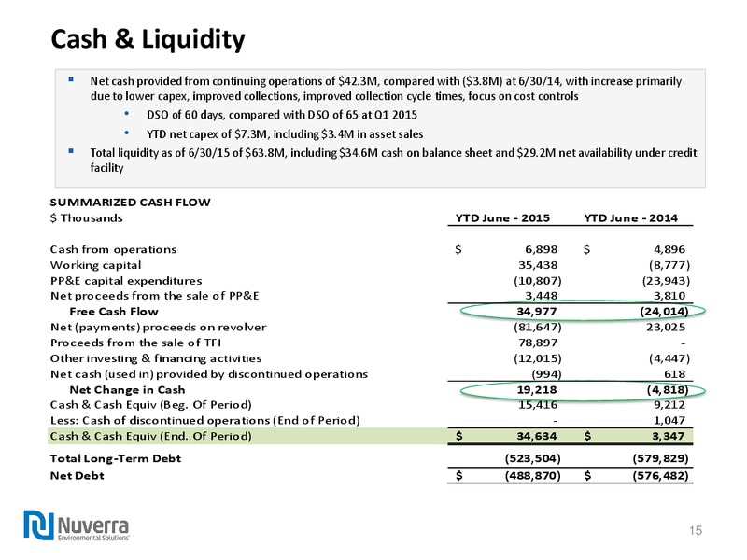Select 'Cash & Cash Equiv (End. Of Period)'
This screenshot has height=560, width=747.
coord(150,436)
